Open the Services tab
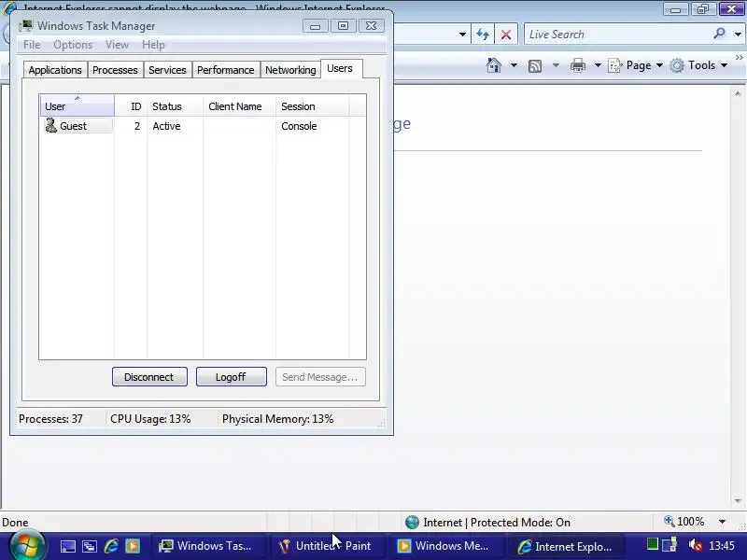 tap(167, 70)
